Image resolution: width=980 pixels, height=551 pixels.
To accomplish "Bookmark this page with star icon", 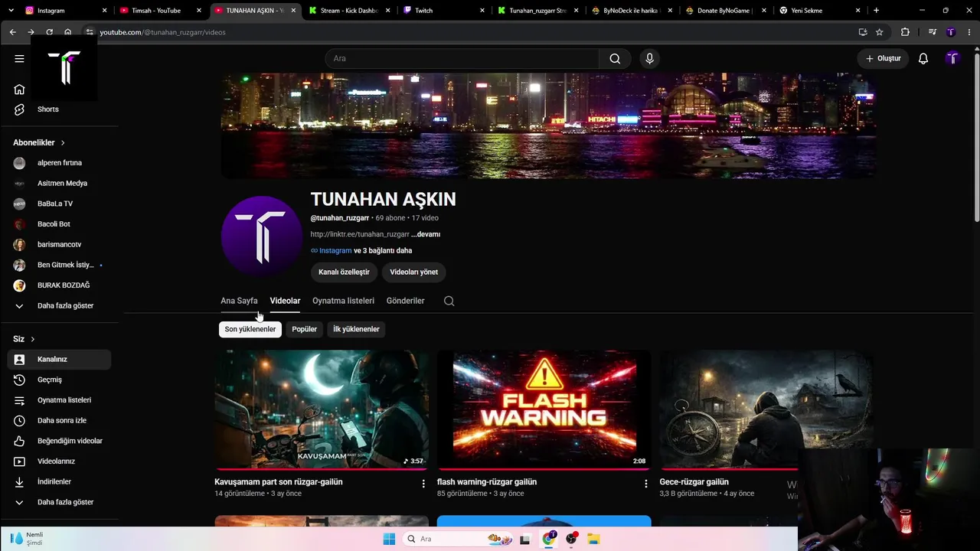I will pyautogui.click(x=880, y=32).
